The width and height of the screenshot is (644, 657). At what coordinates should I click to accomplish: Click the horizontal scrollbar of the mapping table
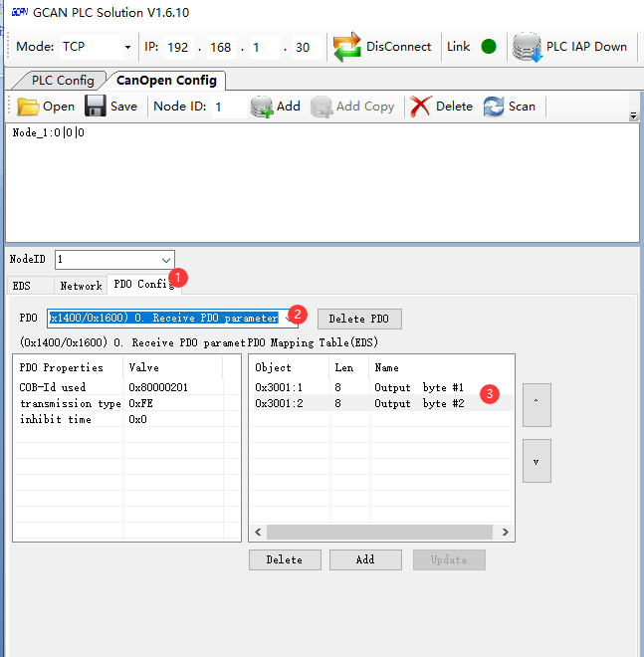[x=381, y=533]
